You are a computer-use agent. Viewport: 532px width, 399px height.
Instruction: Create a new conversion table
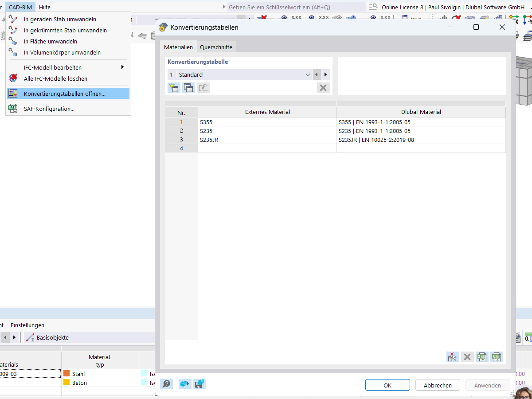click(x=174, y=88)
